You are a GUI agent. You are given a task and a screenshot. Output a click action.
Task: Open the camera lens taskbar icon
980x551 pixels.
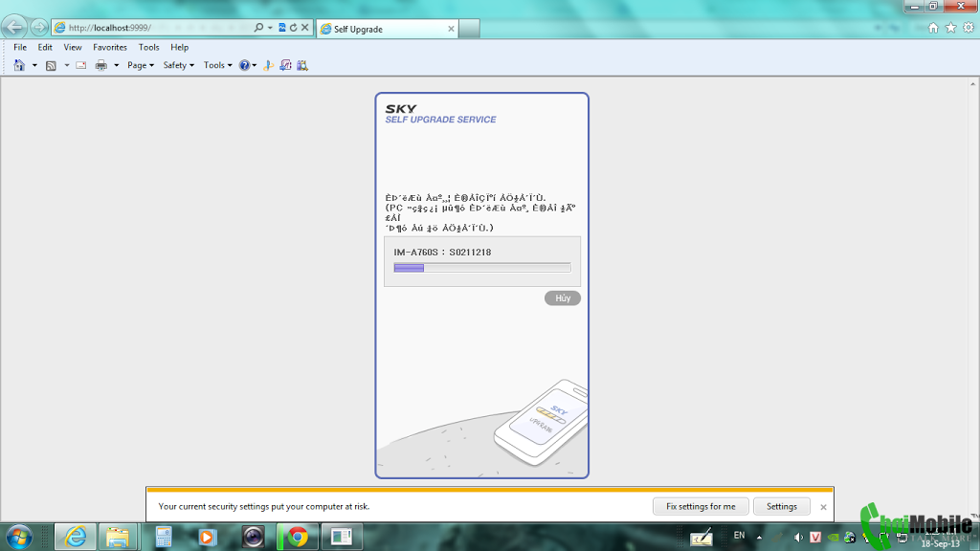coord(253,537)
